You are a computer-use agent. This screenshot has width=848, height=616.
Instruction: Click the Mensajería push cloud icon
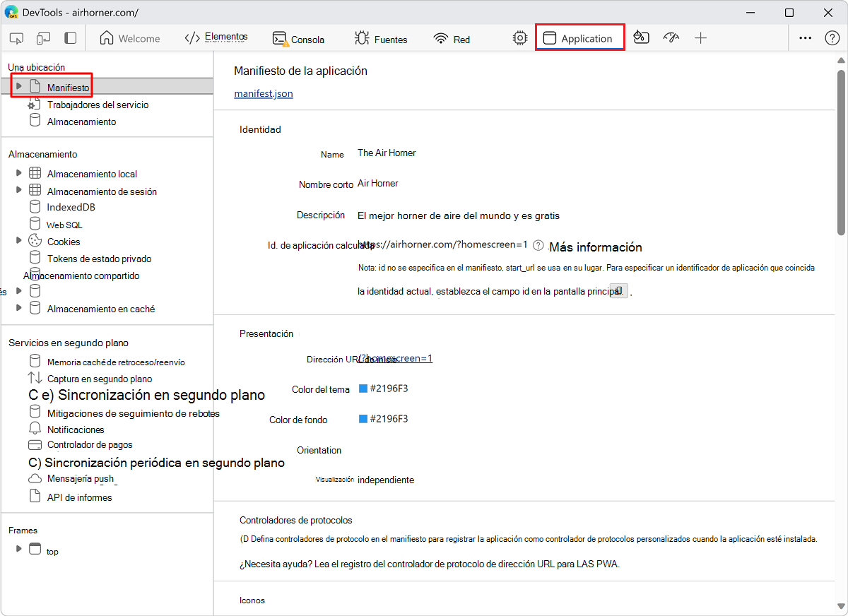tap(35, 479)
